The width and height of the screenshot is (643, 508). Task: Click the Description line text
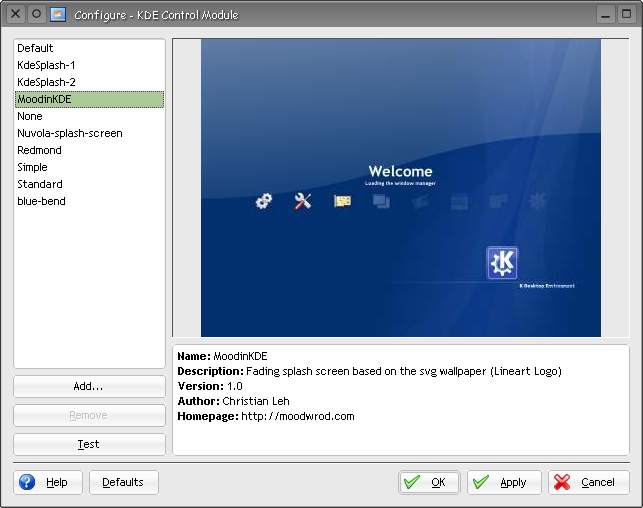tap(369, 371)
